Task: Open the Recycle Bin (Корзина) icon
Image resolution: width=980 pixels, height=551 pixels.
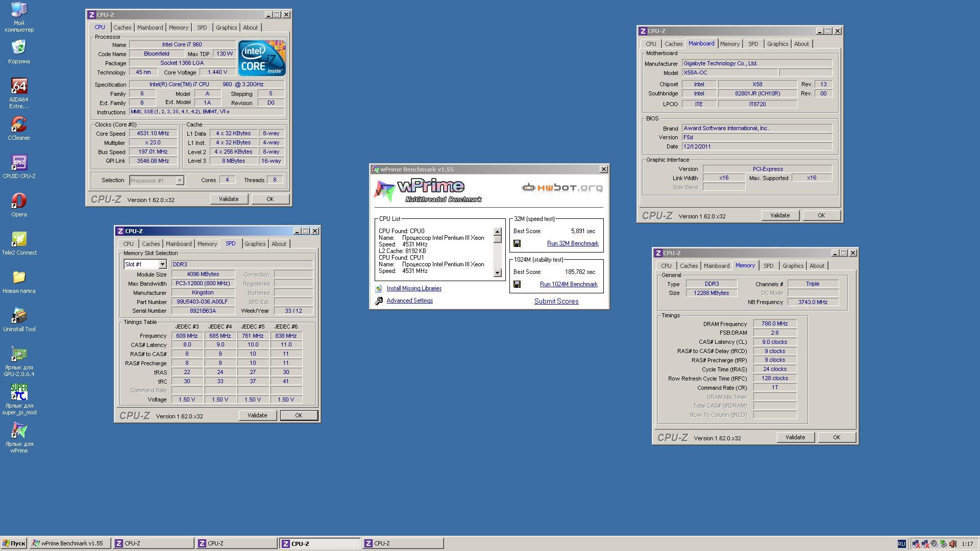Action: 19,47
